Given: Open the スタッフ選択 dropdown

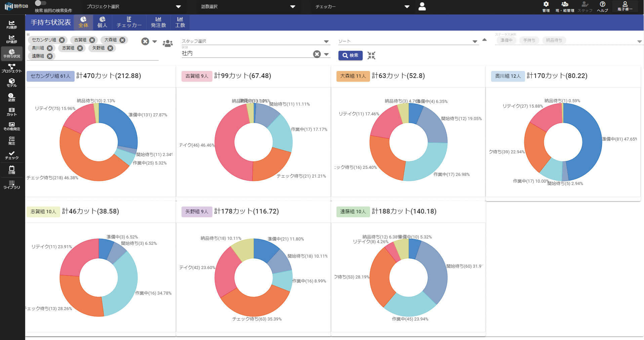Looking at the screenshot, I should [x=255, y=41].
